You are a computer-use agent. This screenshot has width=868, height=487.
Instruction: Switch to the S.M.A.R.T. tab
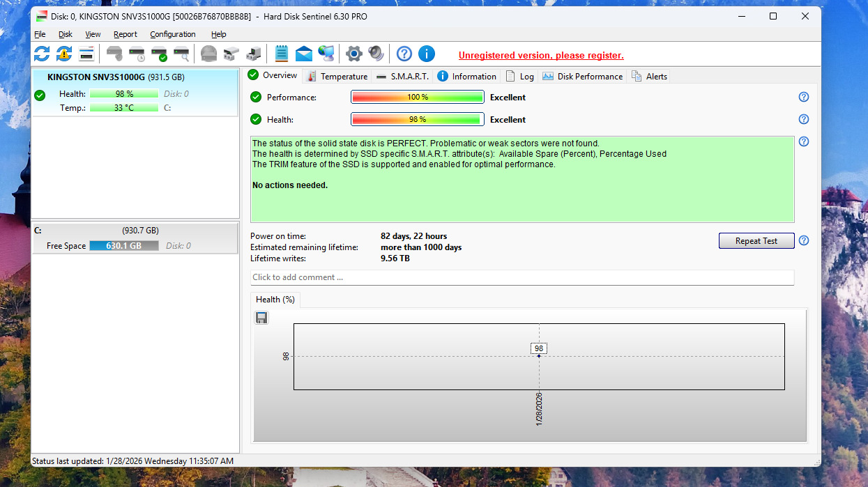(x=402, y=76)
